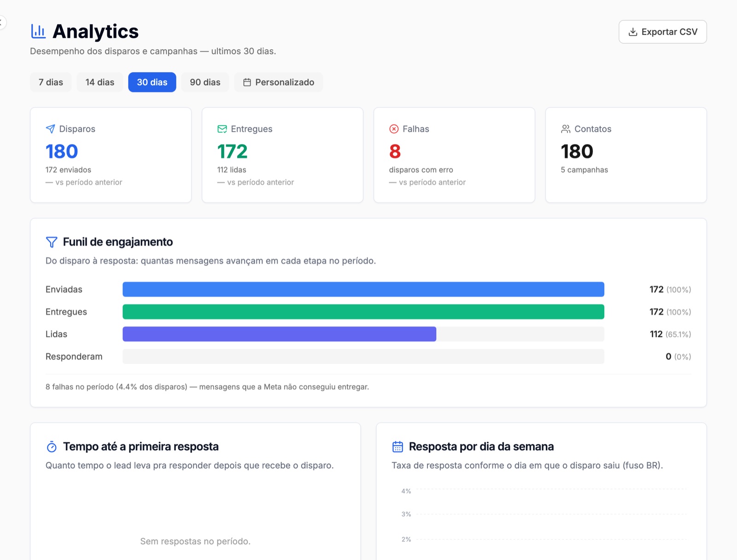Choose the 90 dias period

coord(205,82)
